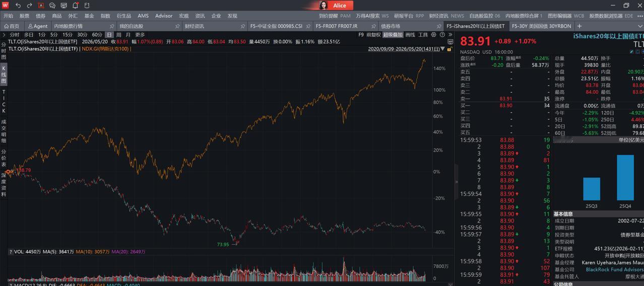Image resolution: width=644 pixels, height=286 pixels.
Task: Open the F1 help icon
Action: pos(87,6)
